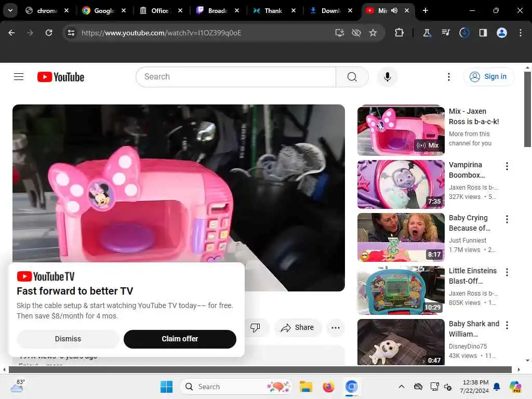The height and width of the screenshot is (399, 532).
Task: Start voice search with the microphone icon
Action: point(387,77)
